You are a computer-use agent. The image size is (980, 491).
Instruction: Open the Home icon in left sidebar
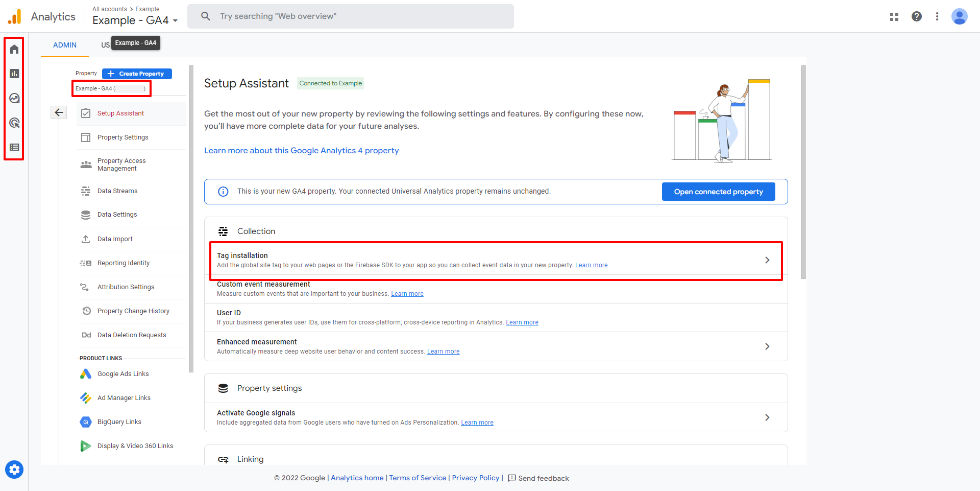tap(14, 49)
